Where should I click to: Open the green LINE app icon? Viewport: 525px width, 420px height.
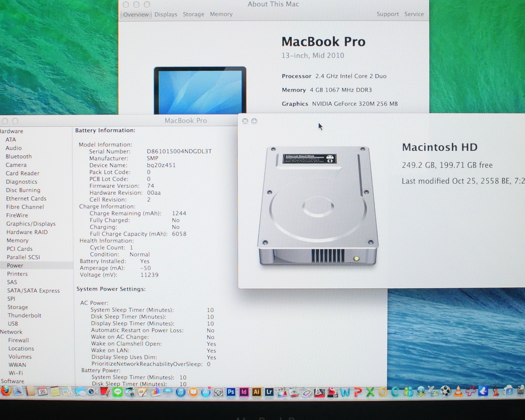click(118, 391)
